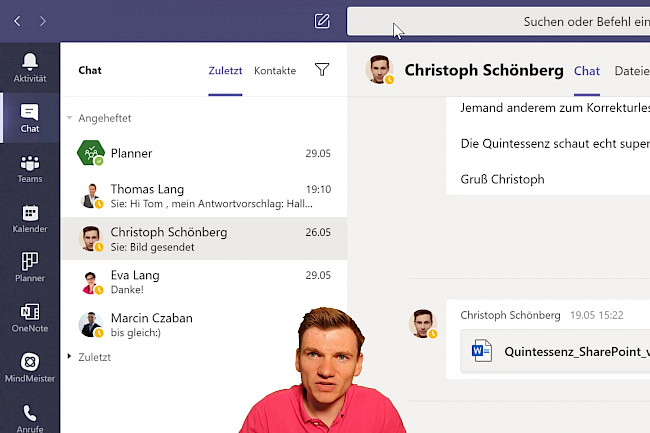Screen dimensions: 650x433
Task: Click the 26.05 date on Christoph Schönberg
Action: point(318,232)
